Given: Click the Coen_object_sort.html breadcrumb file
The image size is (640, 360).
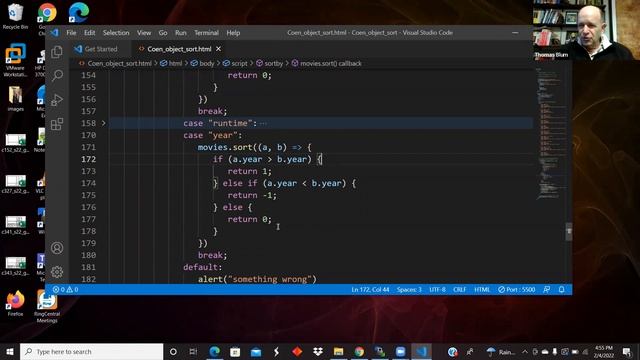Looking at the screenshot, I should 115,63.
